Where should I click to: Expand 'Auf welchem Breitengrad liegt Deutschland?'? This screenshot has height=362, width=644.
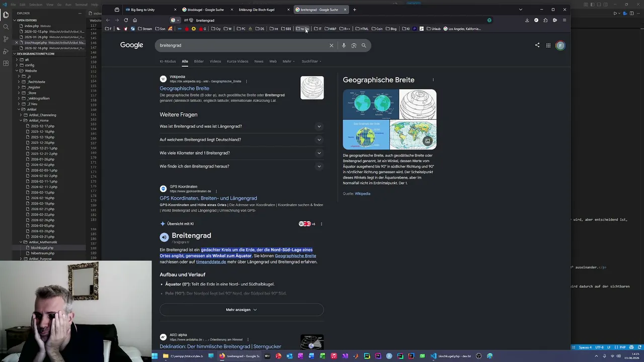[242, 140]
